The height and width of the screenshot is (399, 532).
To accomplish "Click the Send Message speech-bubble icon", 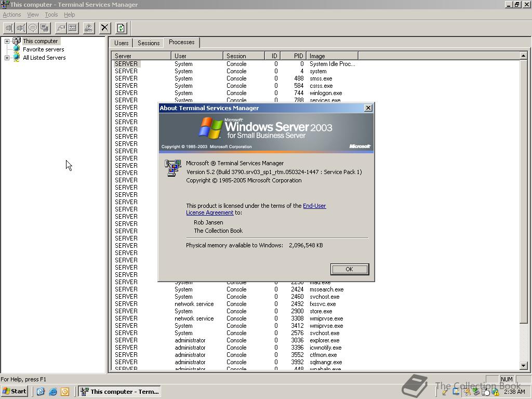I will (x=33, y=28).
